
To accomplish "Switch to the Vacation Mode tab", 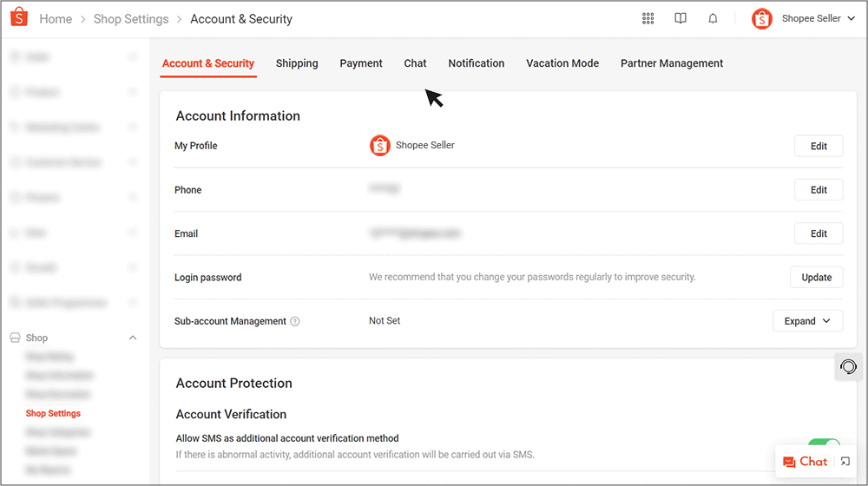I will pos(562,63).
